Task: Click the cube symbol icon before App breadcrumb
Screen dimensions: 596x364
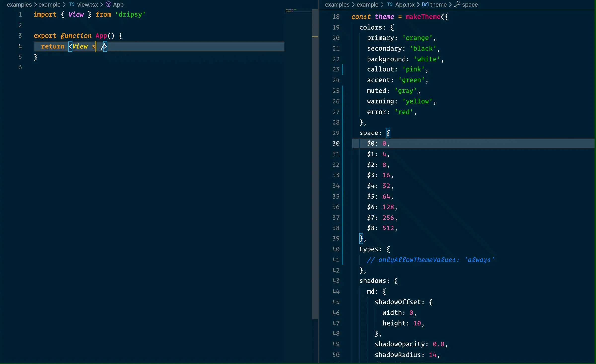Action: point(109,4)
